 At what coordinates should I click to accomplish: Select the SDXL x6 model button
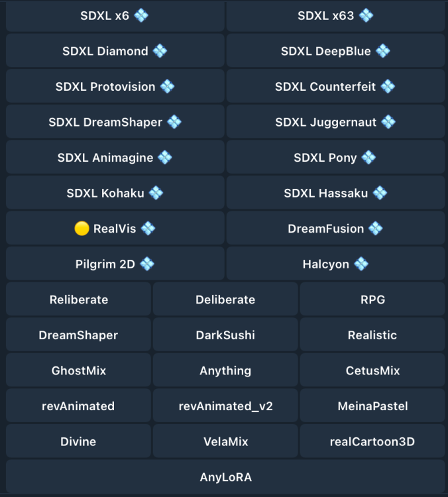click(115, 16)
